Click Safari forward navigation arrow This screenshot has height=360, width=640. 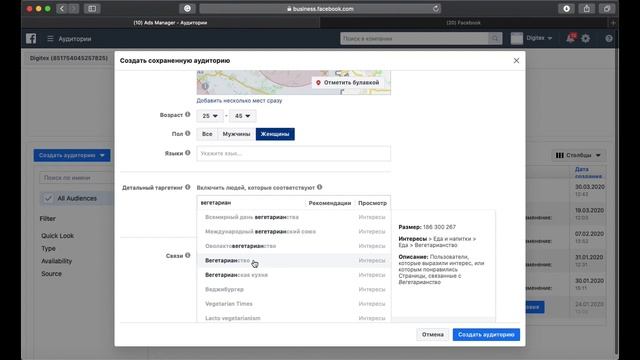pyautogui.click(x=73, y=9)
